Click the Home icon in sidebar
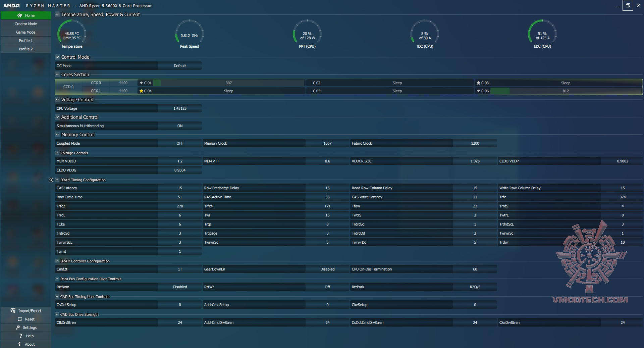Viewport: 644px width, 348px height. coord(20,15)
